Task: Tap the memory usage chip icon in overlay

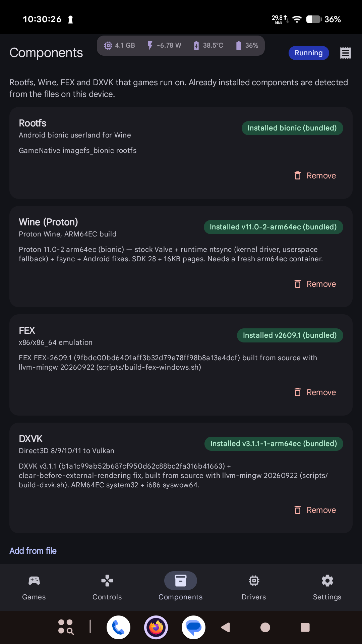Action: (x=108, y=45)
